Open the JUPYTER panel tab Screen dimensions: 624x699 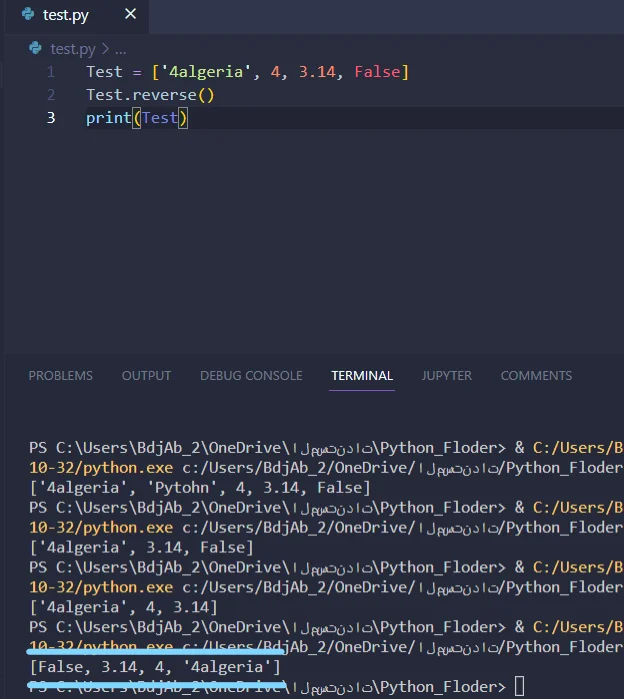click(x=446, y=376)
